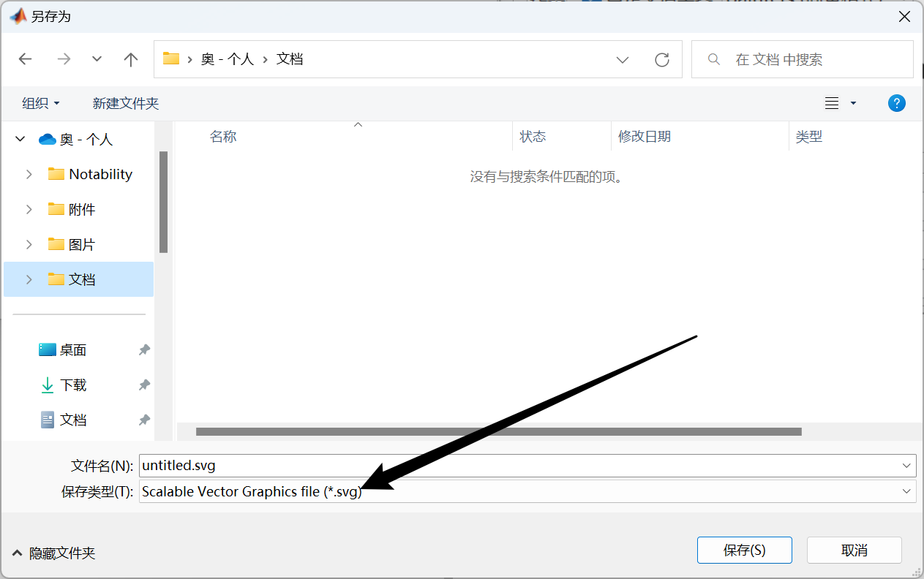Click the search magnifier in the search box
Image resolution: width=924 pixels, height=579 pixels.
click(713, 59)
